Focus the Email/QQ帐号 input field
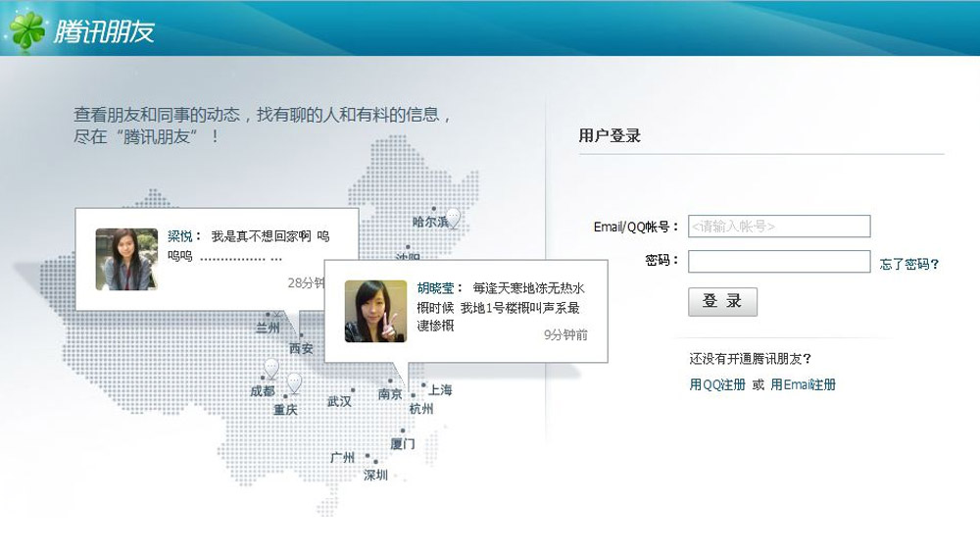 (x=779, y=227)
